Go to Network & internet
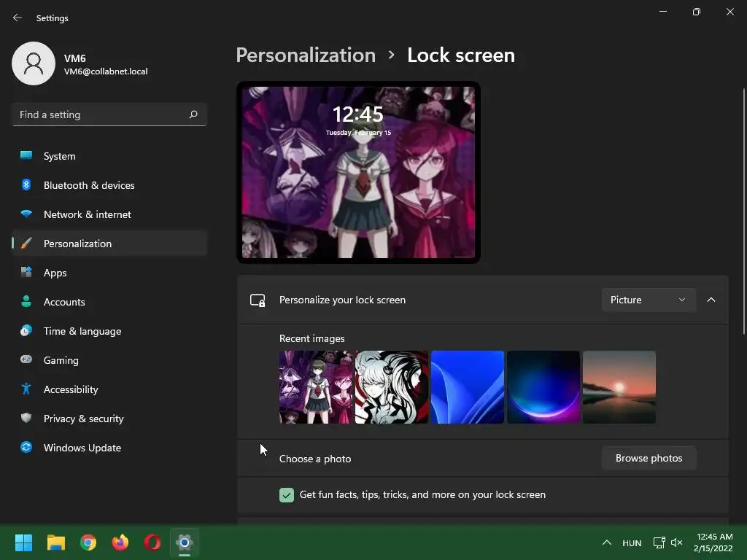747x560 pixels. coord(109,214)
